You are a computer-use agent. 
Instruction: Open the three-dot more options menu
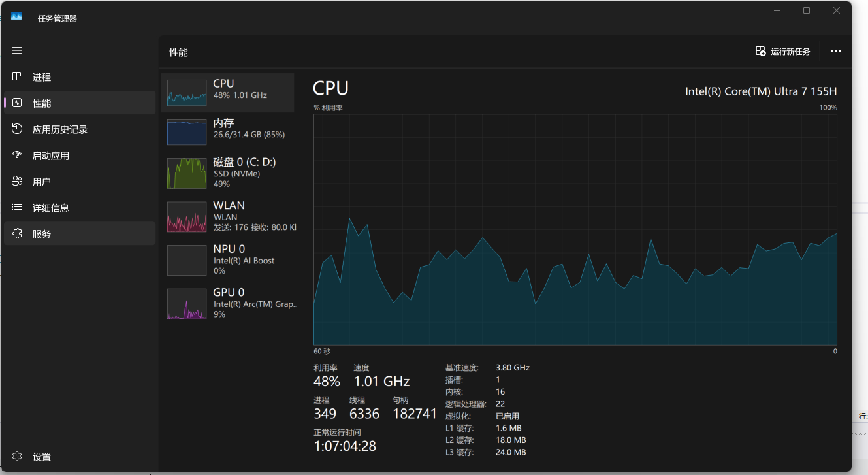(x=835, y=52)
